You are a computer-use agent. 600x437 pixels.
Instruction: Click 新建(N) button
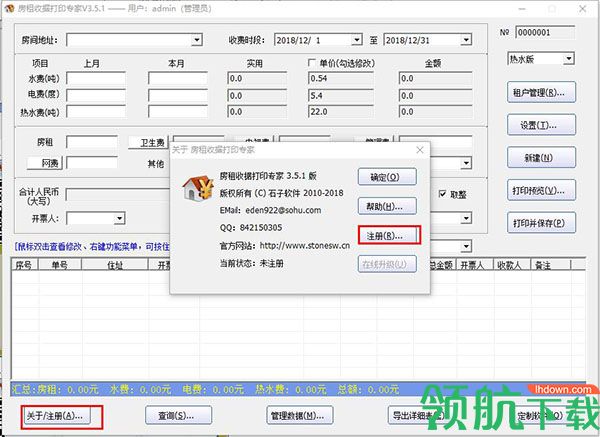541,157
